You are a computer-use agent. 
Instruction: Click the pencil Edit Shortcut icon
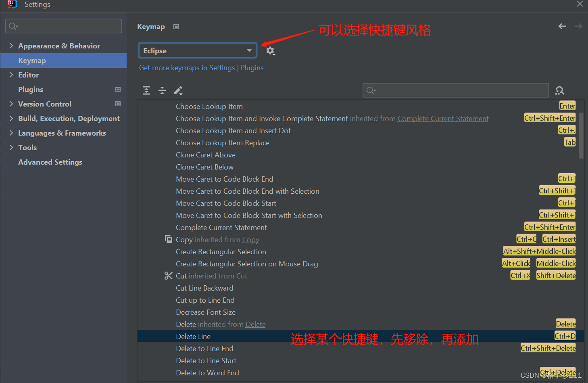click(x=178, y=90)
